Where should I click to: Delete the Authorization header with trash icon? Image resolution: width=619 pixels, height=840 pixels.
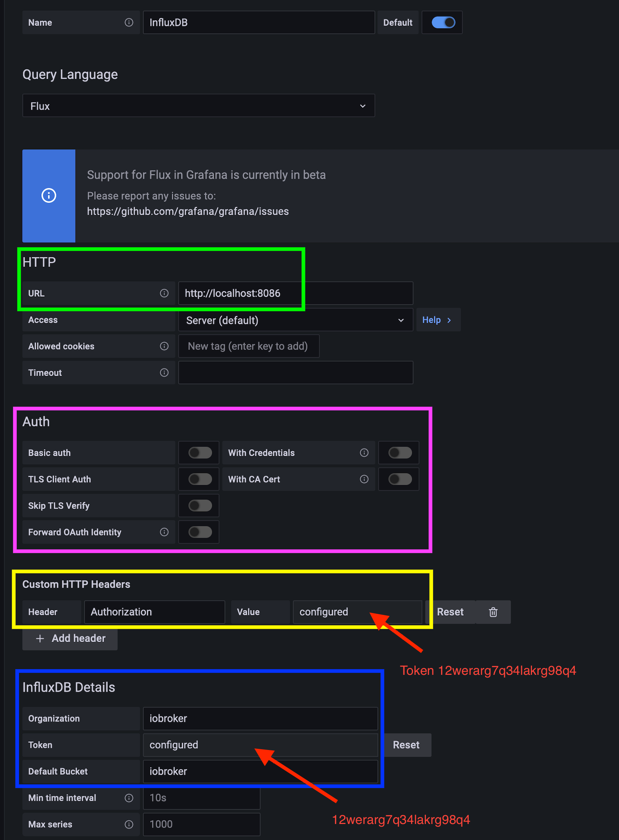[493, 612]
